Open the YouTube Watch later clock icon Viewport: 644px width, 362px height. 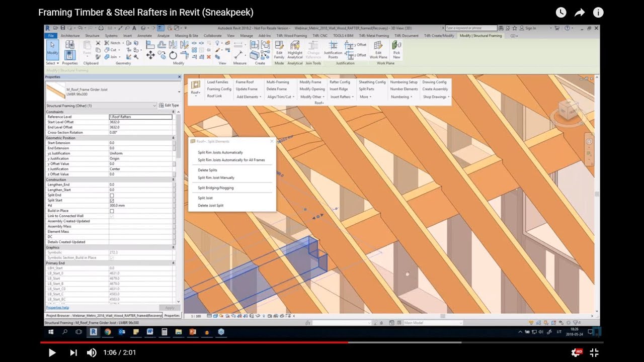tap(560, 13)
